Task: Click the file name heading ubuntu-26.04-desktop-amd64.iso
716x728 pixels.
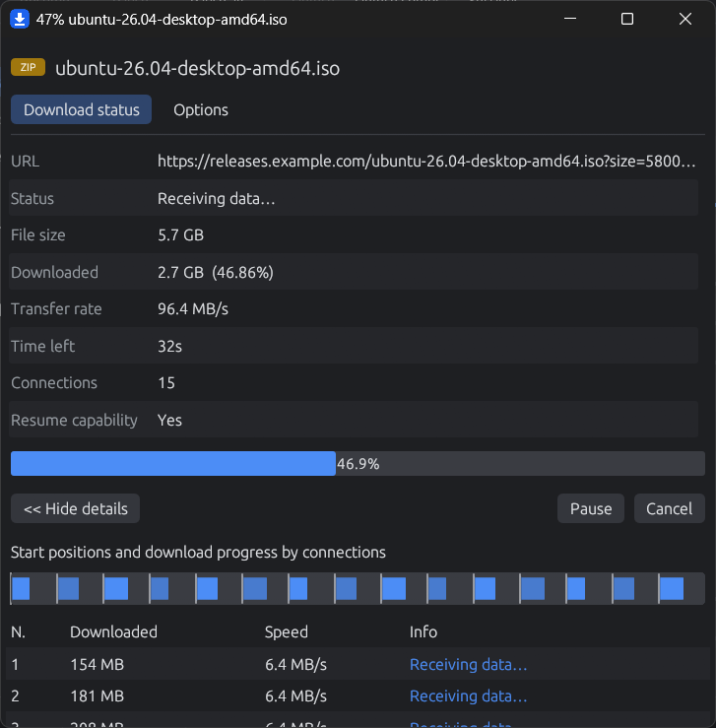Action: coord(197,68)
